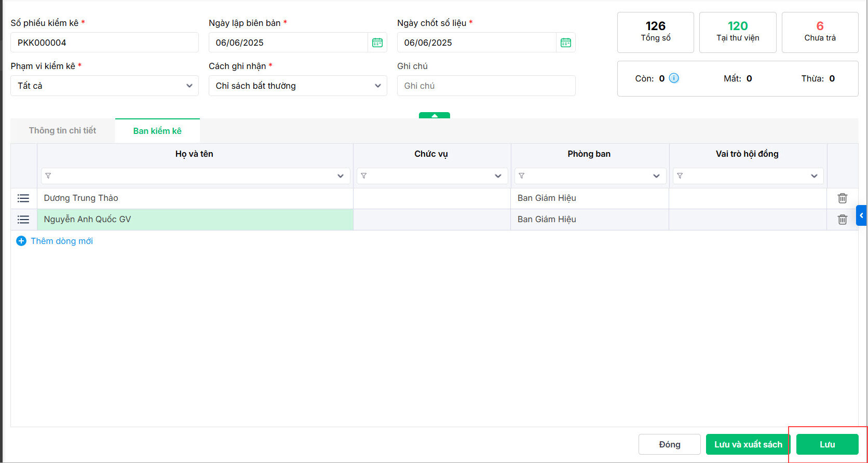
Task: Focus the Ghi chú input field
Action: coord(486,86)
